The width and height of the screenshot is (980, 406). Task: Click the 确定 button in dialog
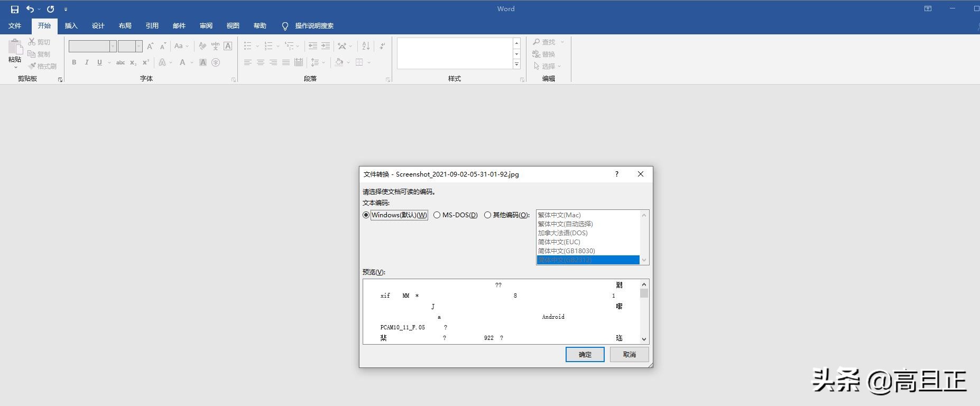[x=585, y=354]
